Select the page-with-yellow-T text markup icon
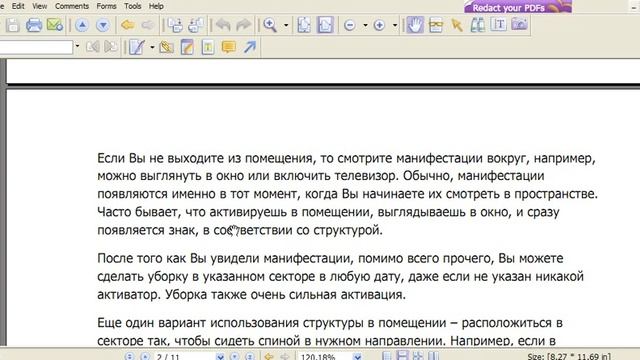This screenshot has width=640, height=360. [x=208, y=47]
